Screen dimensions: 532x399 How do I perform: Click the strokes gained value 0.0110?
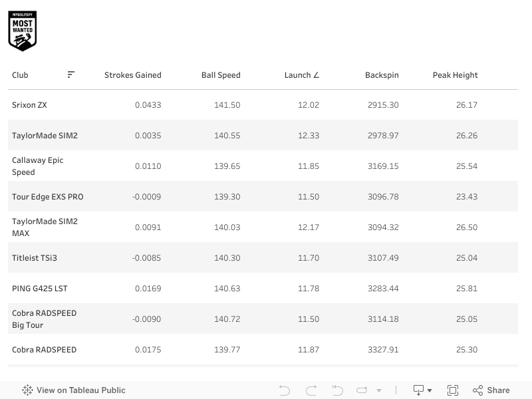[x=148, y=166]
